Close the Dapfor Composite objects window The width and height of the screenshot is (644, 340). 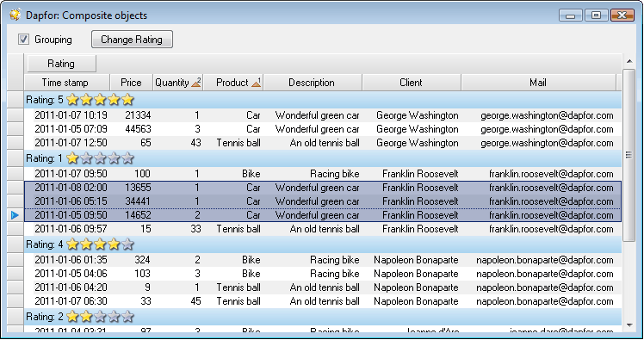click(x=622, y=15)
